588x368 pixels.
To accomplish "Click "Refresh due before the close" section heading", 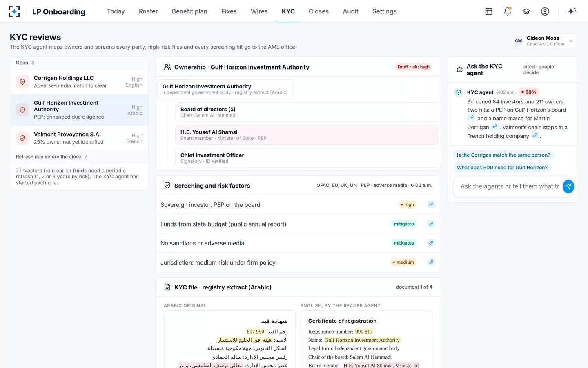I will [x=49, y=157].
